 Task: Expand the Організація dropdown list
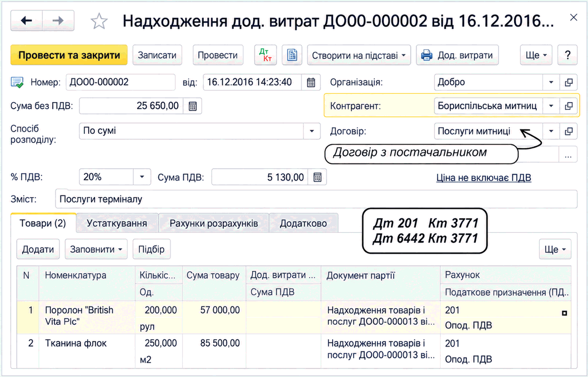click(x=551, y=82)
